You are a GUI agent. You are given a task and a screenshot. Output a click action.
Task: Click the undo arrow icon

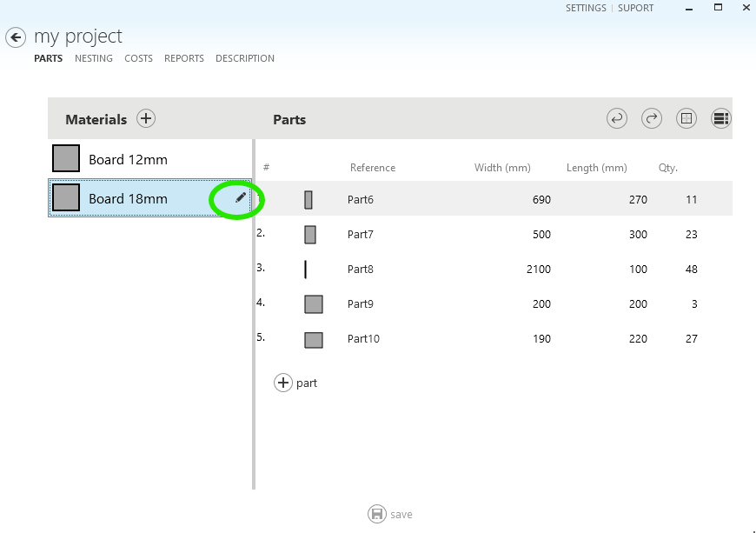(x=617, y=119)
